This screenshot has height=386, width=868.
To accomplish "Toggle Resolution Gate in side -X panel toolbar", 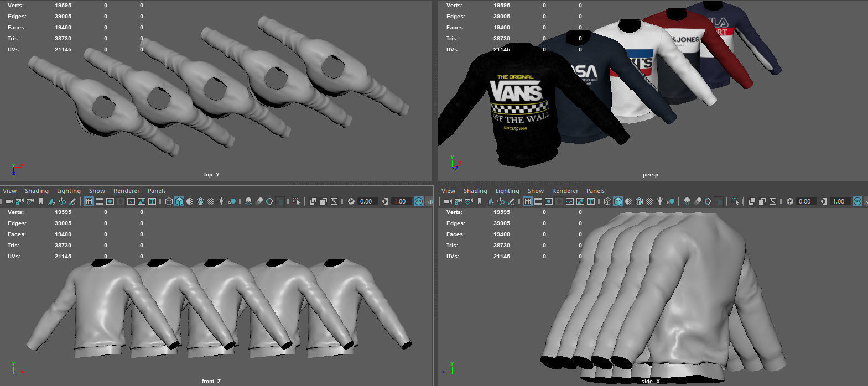I will point(549,201).
